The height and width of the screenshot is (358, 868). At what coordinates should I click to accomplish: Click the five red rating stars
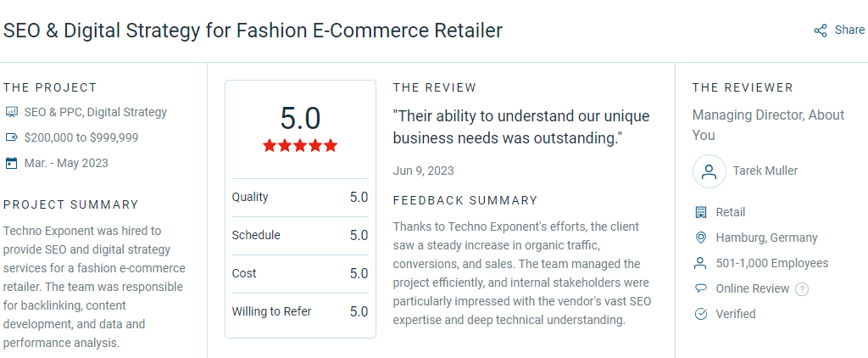click(x=300, y=146)
